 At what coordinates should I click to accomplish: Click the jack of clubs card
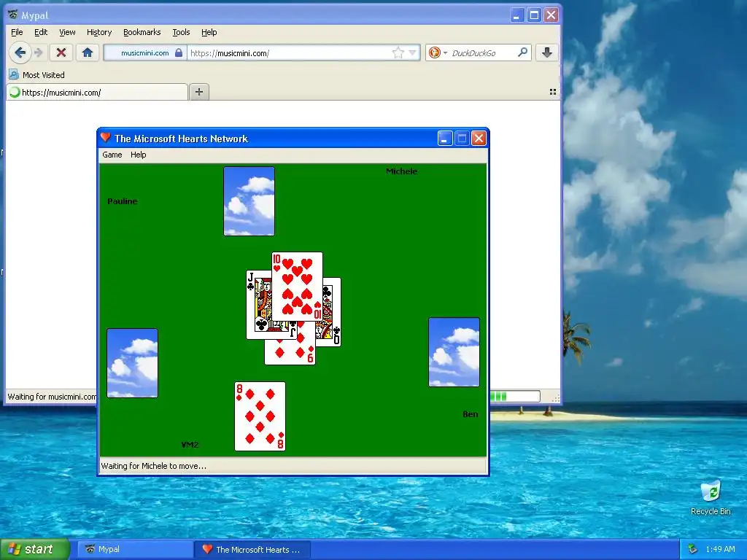(x=258, y=305)
